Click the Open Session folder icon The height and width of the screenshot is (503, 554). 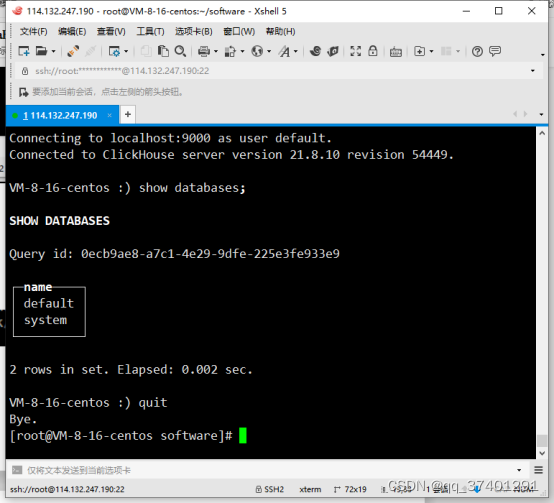point(41,51)
